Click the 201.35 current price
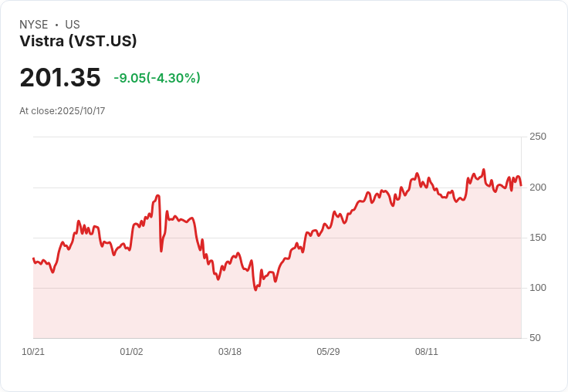The image size is (568, 392). (x=60, y=78)
